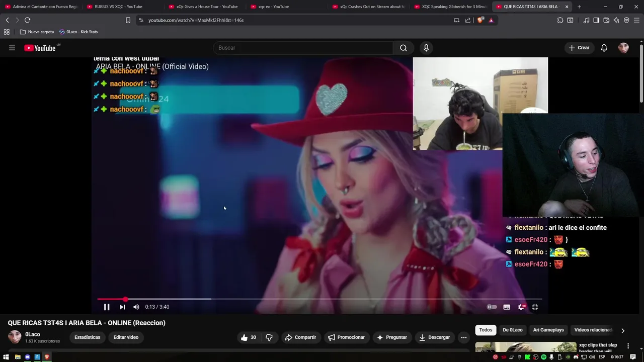Switch to the xqc ex - YouTube tab

point(273,7)
